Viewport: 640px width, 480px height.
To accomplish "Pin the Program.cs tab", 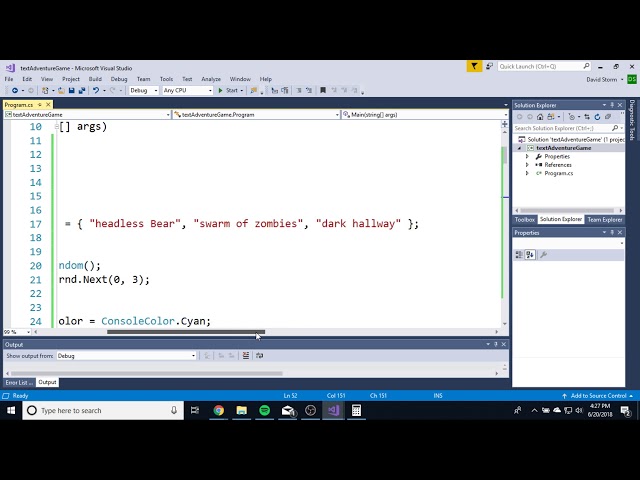I will (40, 104).
